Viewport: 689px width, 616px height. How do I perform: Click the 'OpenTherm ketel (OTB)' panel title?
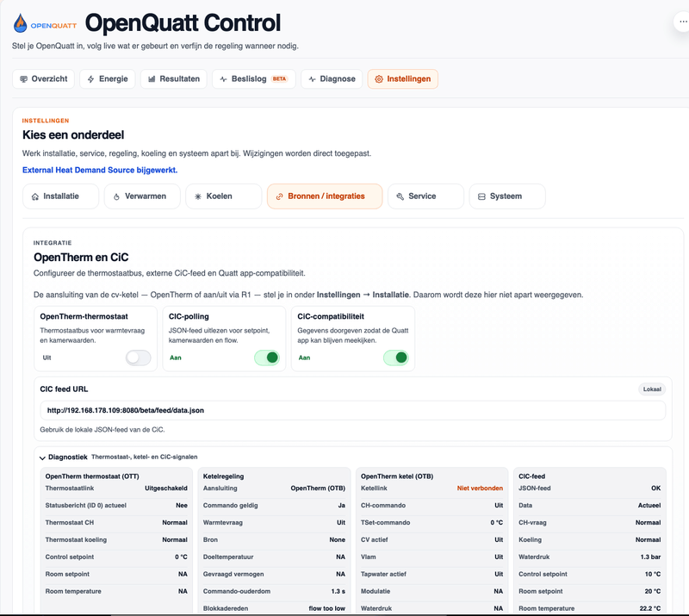point(397,476)
